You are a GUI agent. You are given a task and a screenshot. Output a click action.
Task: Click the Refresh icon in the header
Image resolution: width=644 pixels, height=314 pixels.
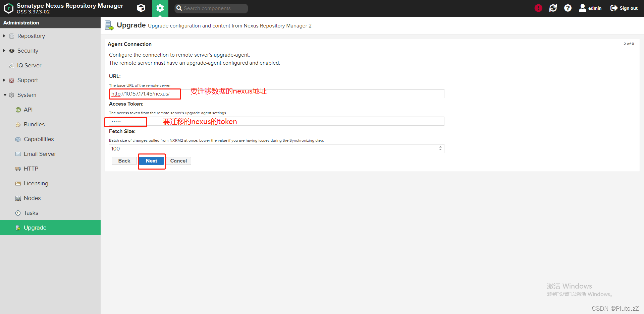tap(553, 8)
